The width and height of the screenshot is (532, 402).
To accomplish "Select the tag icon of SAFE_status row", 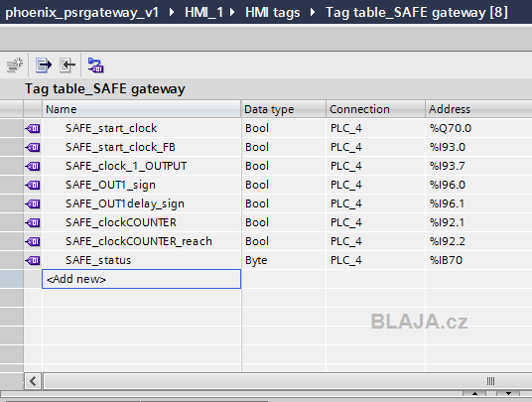I will [33, 260].
